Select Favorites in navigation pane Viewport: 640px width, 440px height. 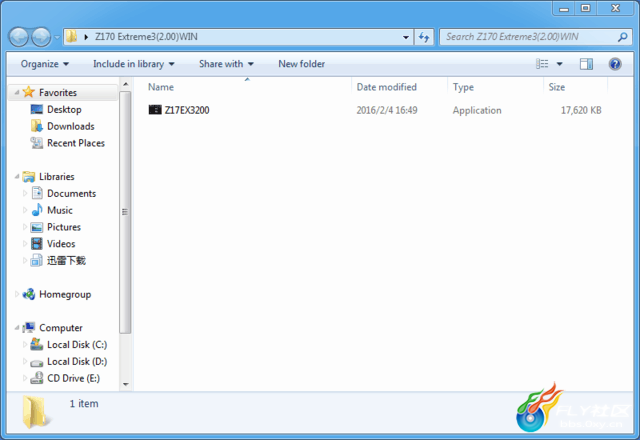click(58, 93)
